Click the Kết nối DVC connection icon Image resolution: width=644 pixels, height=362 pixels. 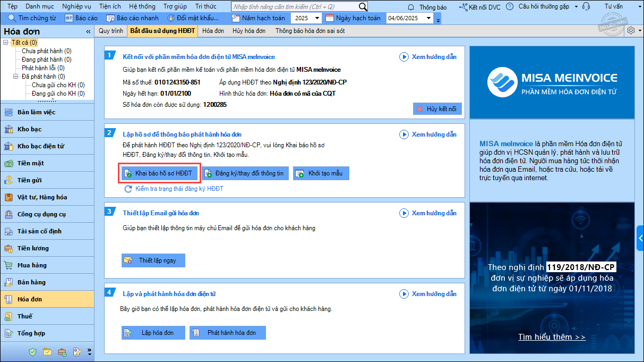[x=463, y=7]
